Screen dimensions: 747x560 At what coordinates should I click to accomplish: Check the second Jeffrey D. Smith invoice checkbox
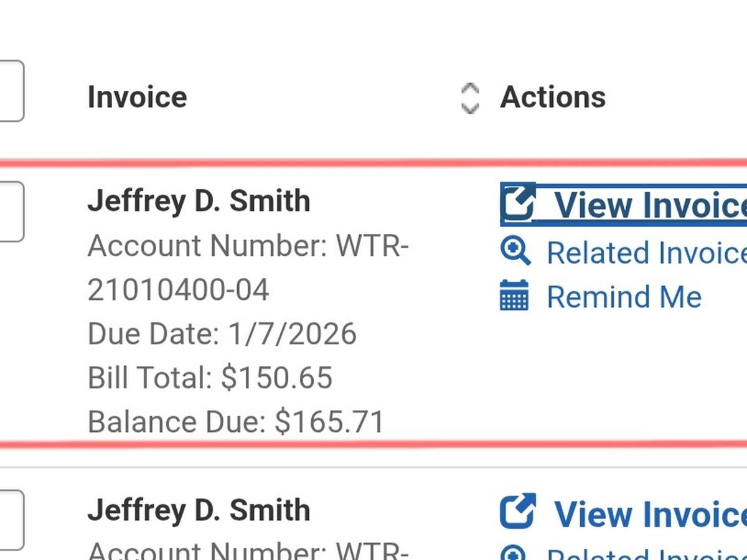pos(9,520)
